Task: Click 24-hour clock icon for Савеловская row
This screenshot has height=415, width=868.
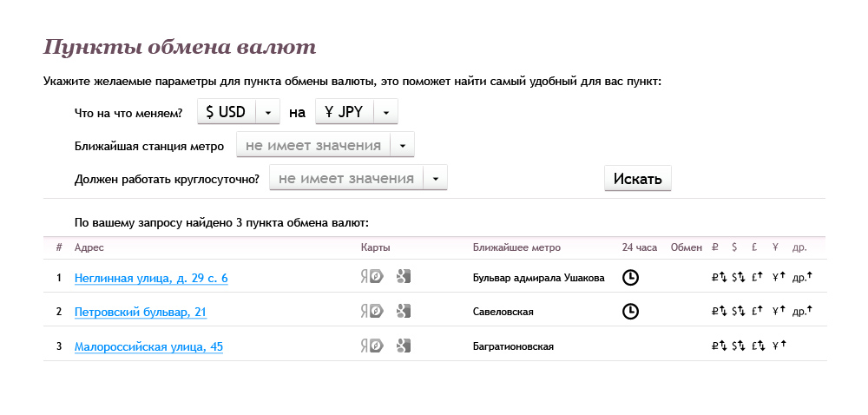Action: click(631, 311)
